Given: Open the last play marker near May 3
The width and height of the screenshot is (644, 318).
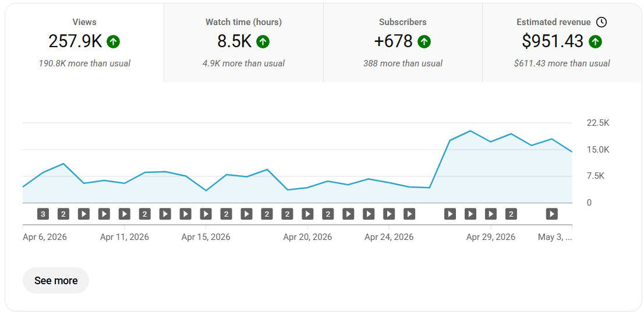Looking at the screenshot, I should [551, 214].
